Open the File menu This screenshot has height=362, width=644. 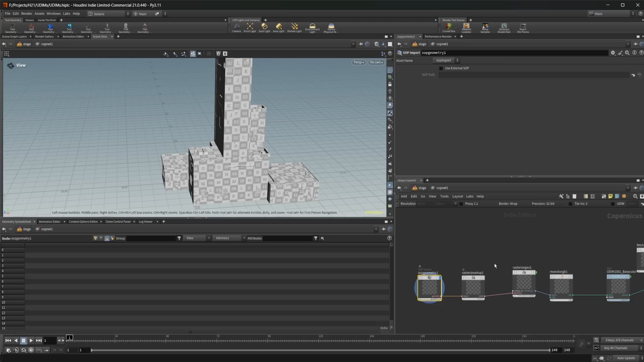[7, 14]
